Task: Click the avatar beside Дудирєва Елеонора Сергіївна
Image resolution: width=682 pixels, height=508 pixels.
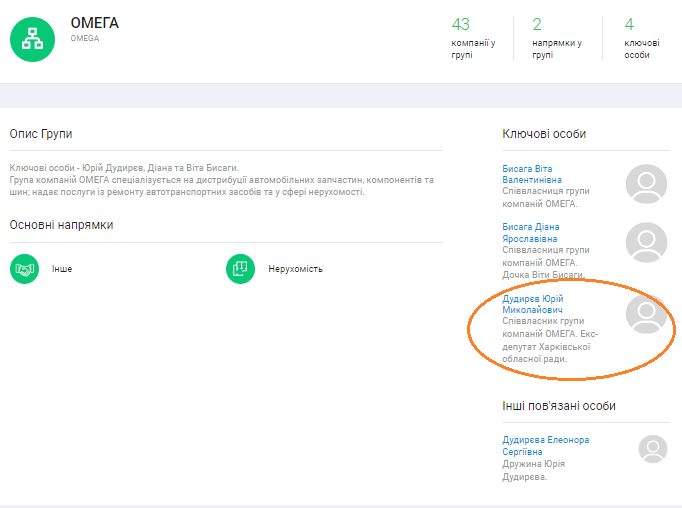Action: pyautogui.click(x=653, y=449)
